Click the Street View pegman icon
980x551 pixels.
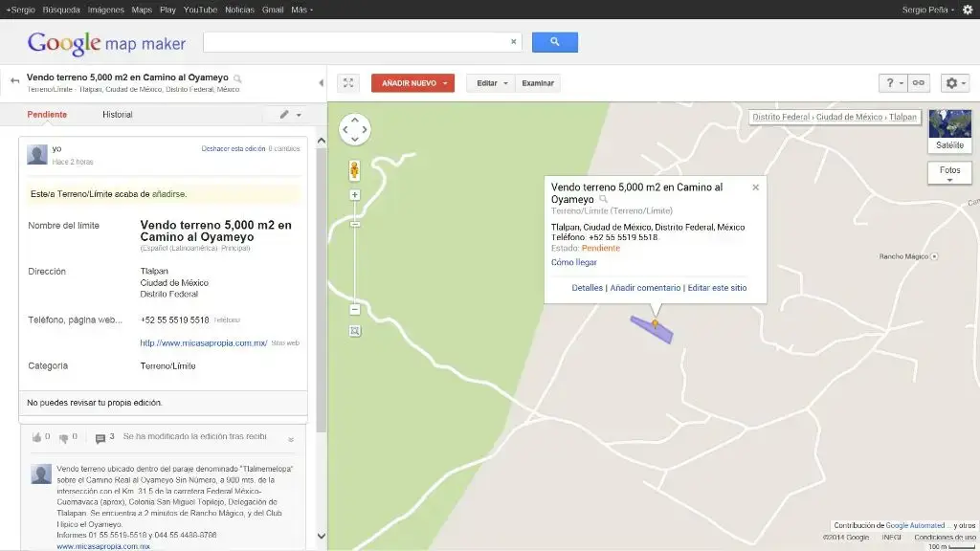[354, 170]
